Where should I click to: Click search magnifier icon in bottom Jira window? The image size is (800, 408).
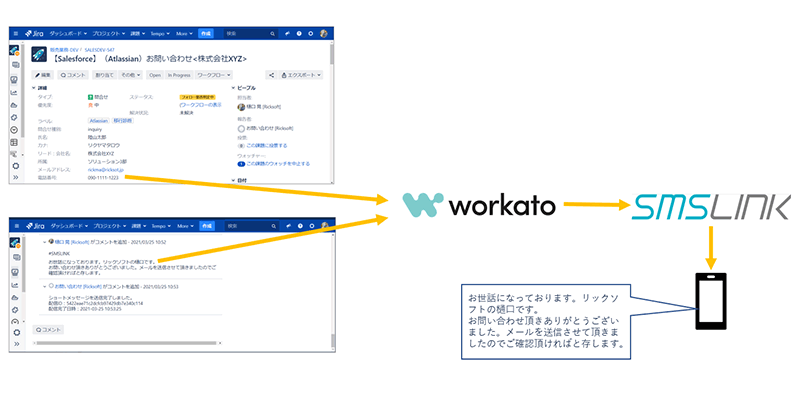pyautogui.click(x=273, y=226)
